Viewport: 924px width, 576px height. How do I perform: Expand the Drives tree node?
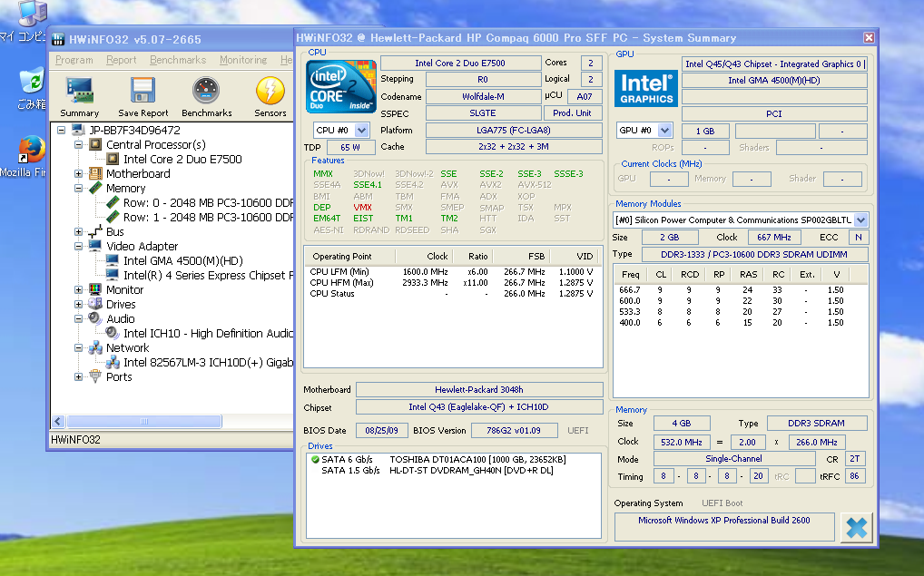coord(79,305)
